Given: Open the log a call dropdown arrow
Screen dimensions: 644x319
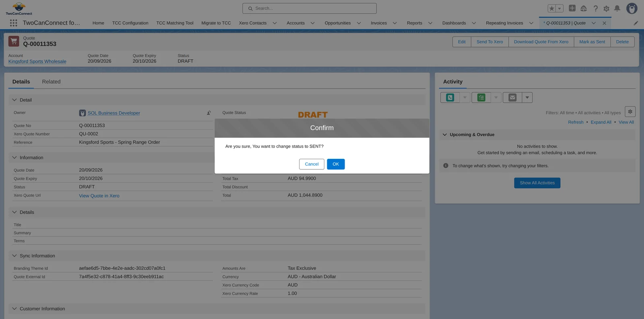Looking at the screenshot, I should tap(465, 97).
